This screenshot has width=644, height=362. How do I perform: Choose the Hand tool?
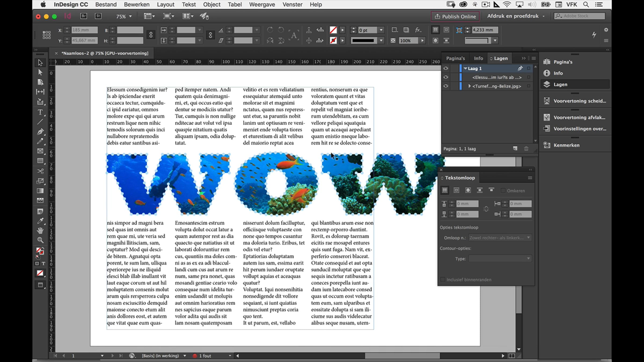(x=40, y=230)
